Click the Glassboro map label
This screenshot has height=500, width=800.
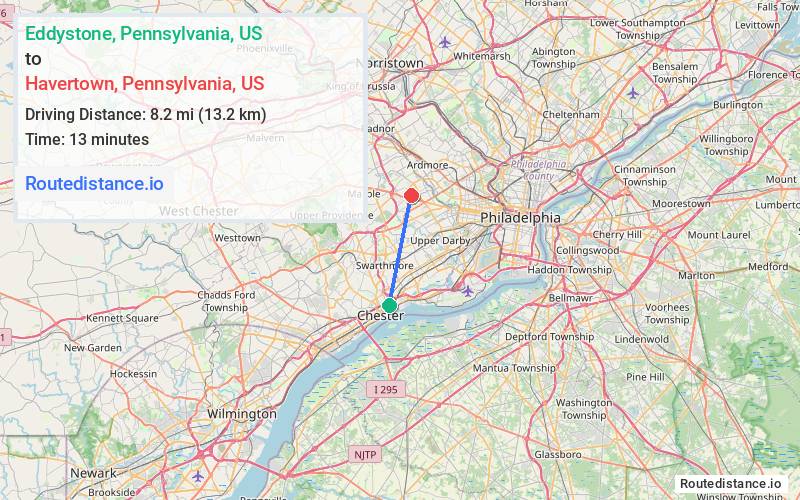(x=558, y=454)
